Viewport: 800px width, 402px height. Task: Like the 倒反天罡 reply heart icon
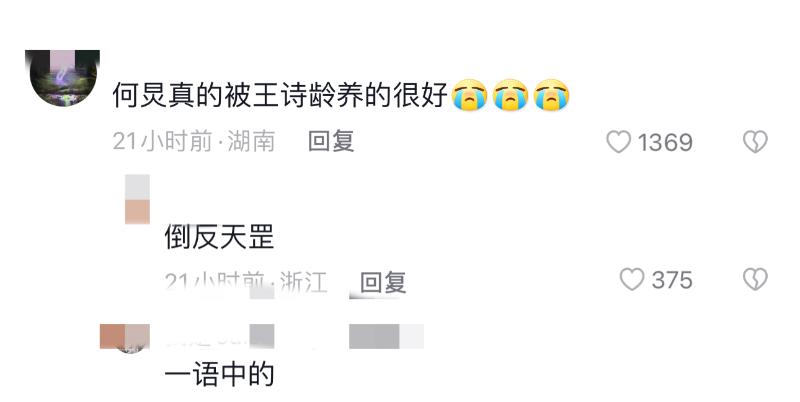click(632, 280)
